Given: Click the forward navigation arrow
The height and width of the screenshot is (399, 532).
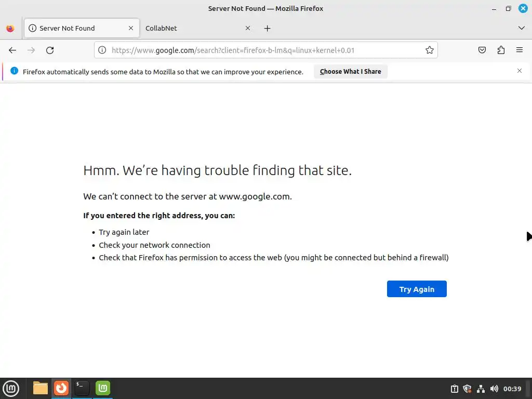Looking at the screenshot, I should click(x=31, y=50).
